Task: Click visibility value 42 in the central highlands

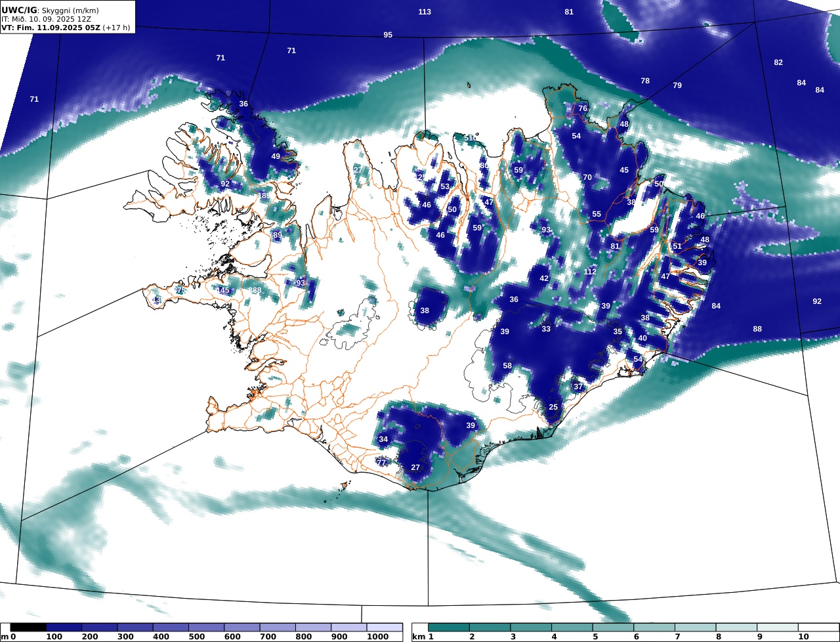Action: click(544, 278)
